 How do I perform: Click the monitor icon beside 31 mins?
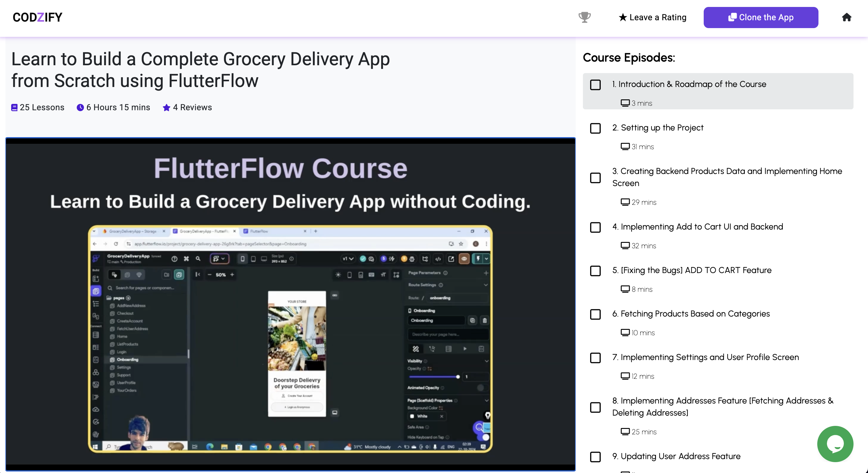coord(625,146)
